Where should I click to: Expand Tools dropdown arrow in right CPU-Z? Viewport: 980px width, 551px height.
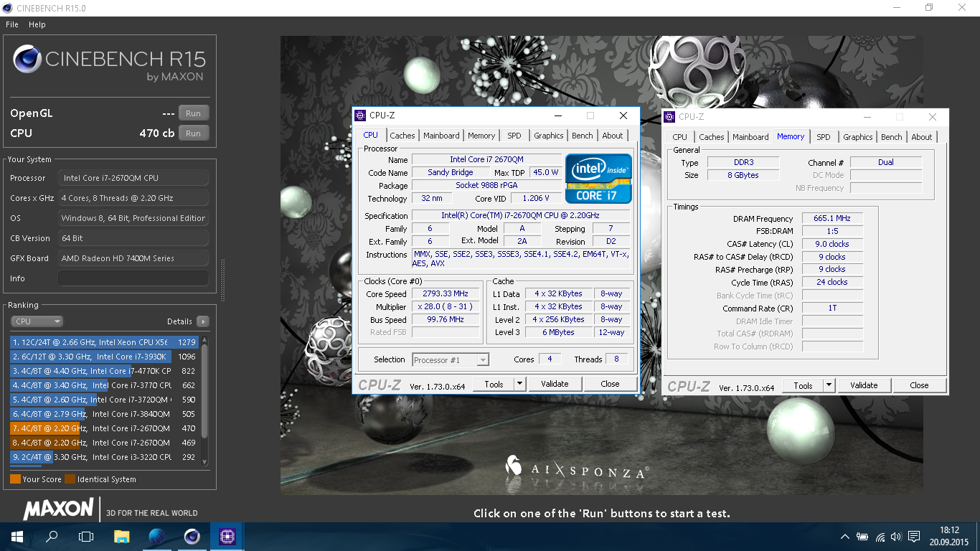[829, 386]
